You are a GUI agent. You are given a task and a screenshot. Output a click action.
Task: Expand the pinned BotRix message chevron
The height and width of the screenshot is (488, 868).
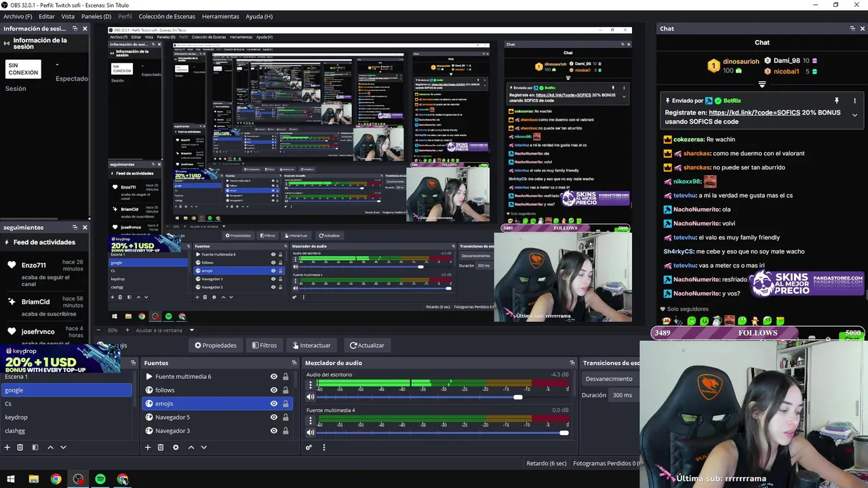tap(854, 115)
